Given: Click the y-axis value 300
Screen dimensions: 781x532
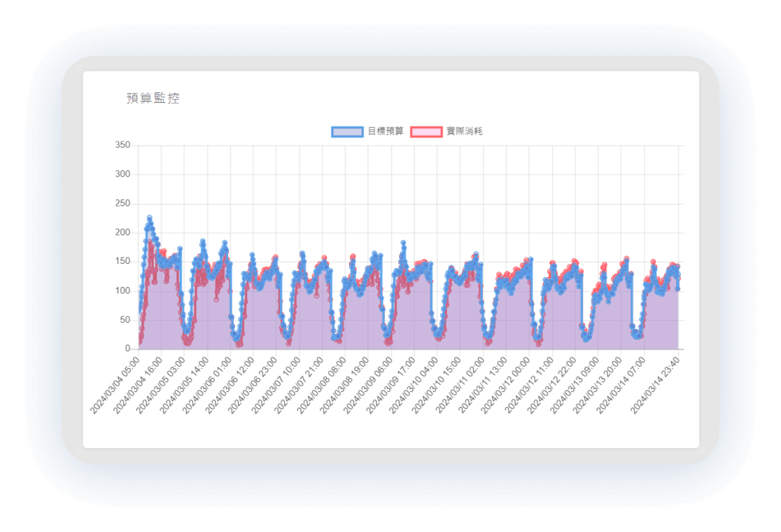Looking at the screenshot, I should (122, 174).
